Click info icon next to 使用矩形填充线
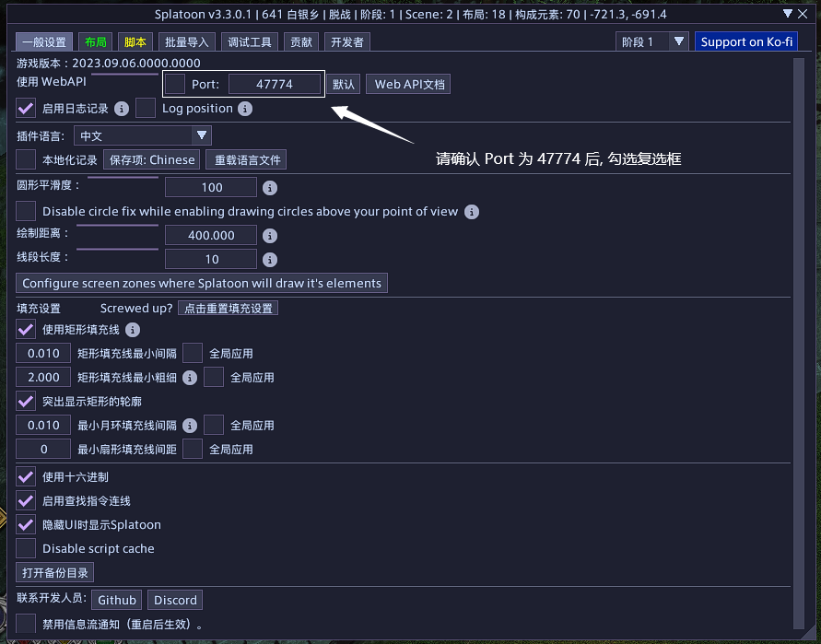The height and width of the screenshot is (644, 821). (x=133, y=330)
